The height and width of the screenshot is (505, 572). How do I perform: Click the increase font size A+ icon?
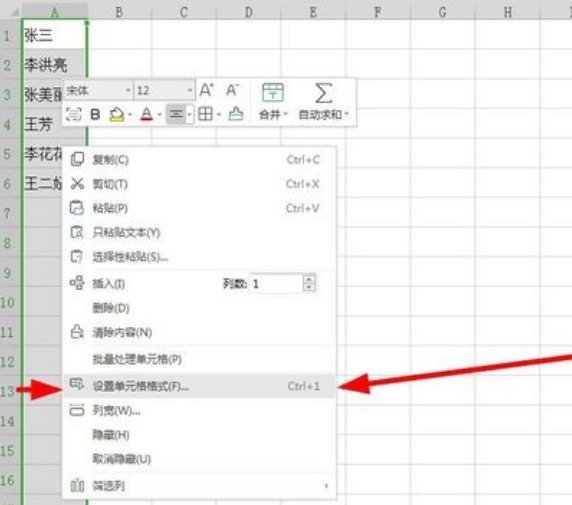click(206, 90)
